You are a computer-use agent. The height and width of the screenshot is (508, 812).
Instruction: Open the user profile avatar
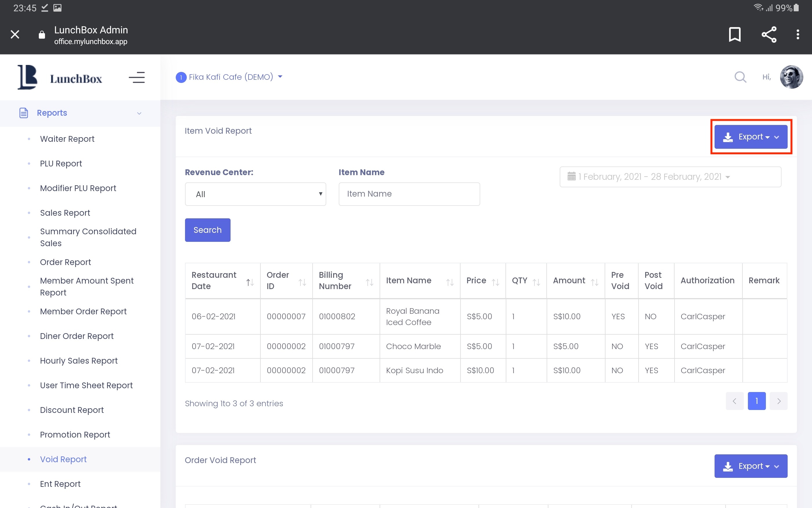point(791,77)
